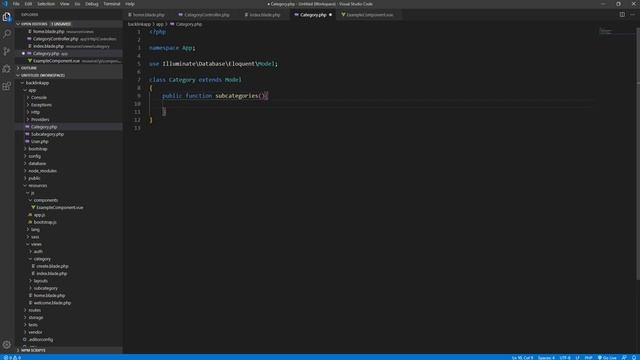Viewport: 640px width, 360px height.
Task: Click the editor minimap preview
Action: [x=607, y=31]
